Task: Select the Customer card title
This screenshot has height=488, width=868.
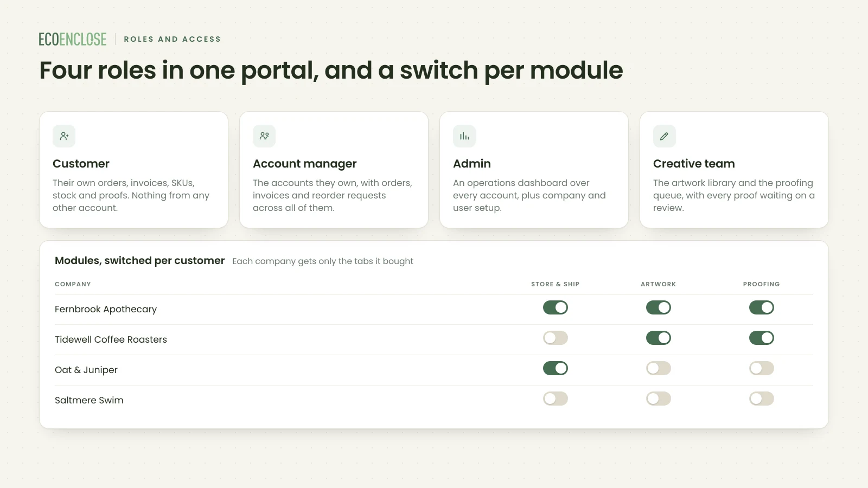Action: [81, 164]
